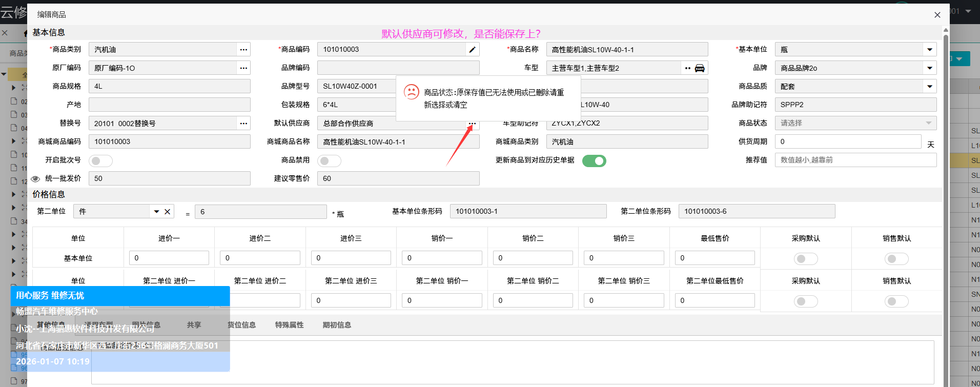980x387 pixels.
Task: Click the eye icon beside 统一批发价
Action: [35, 179]
